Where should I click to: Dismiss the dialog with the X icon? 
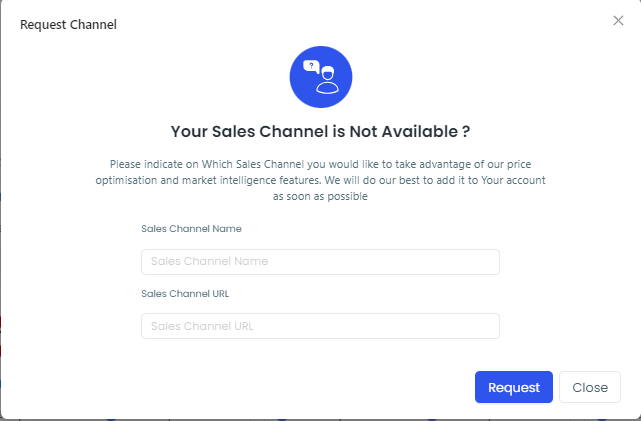pos(618,20)
